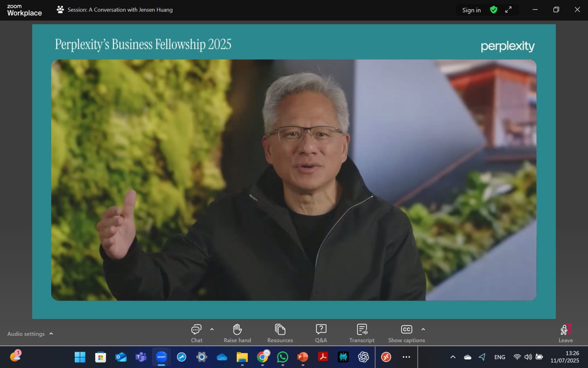This screenshot has width=588, height=368.
Task: Open Google Chrome from the taskbar
Action: coord(262,357)
